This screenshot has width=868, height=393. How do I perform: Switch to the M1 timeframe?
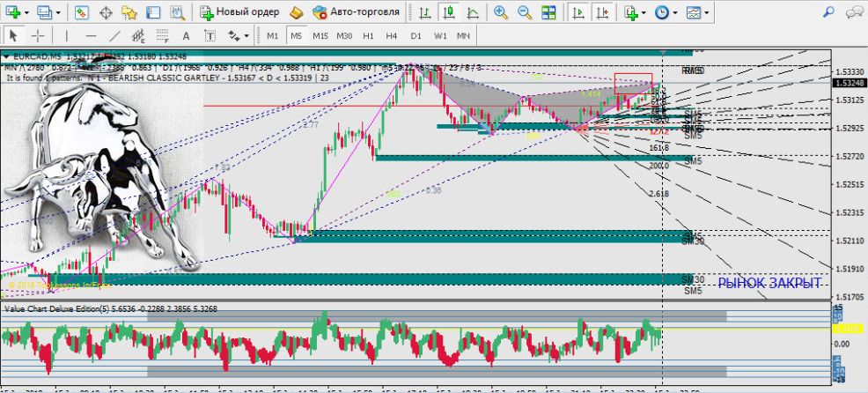coord(272,36)
